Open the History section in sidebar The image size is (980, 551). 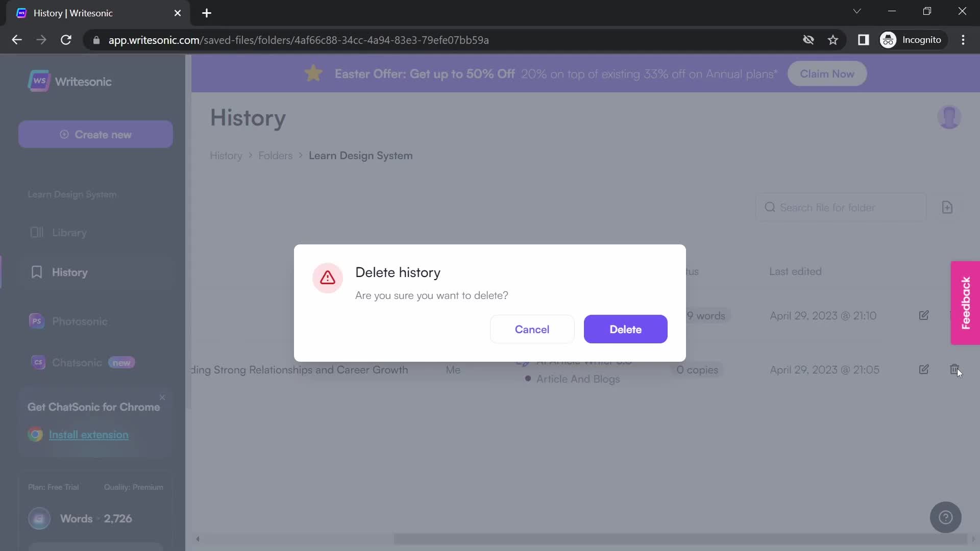70,272
